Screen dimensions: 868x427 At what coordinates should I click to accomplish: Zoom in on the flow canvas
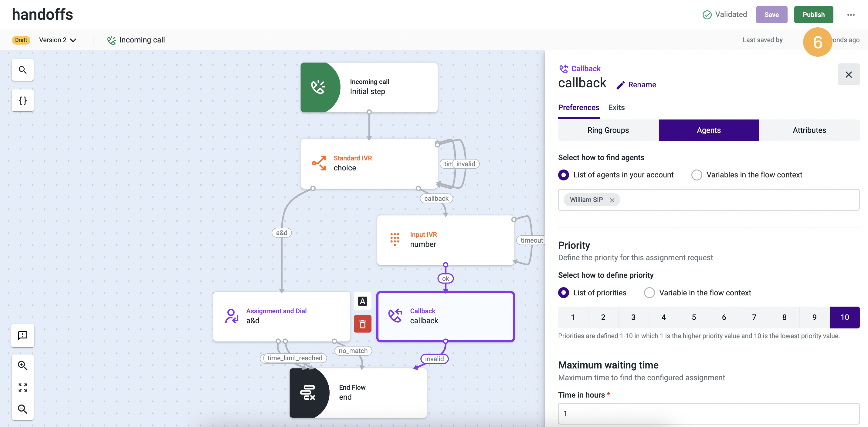click(x=22, y=365)
